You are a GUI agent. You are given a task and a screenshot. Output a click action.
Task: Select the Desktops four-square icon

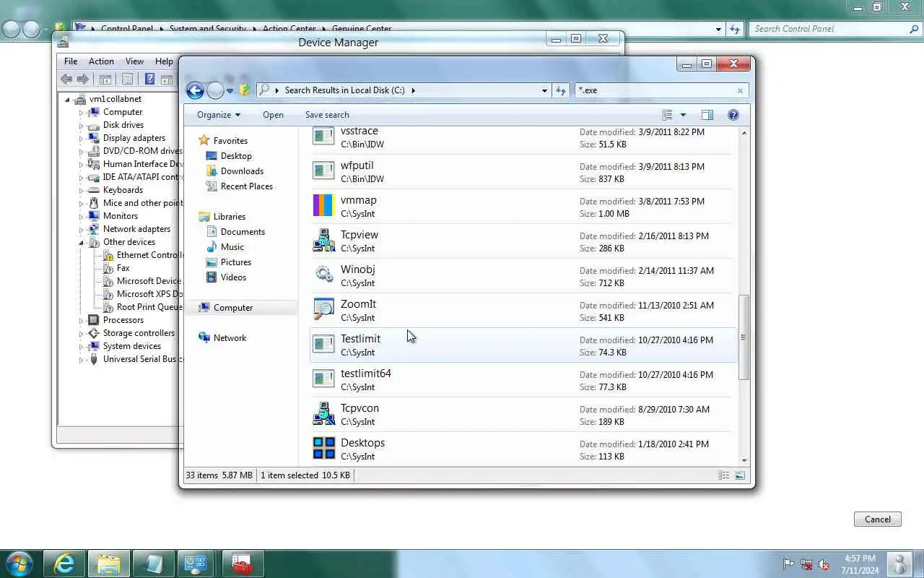point(323,448)
